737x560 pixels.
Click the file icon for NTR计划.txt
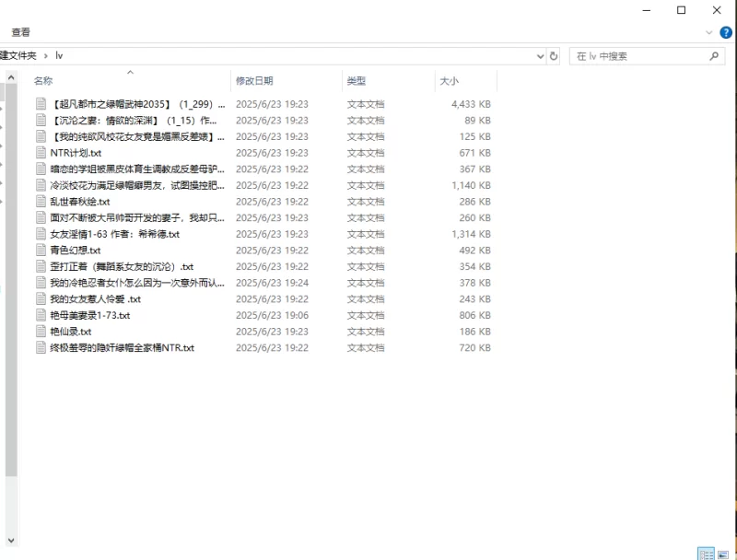tap(41, 153)
